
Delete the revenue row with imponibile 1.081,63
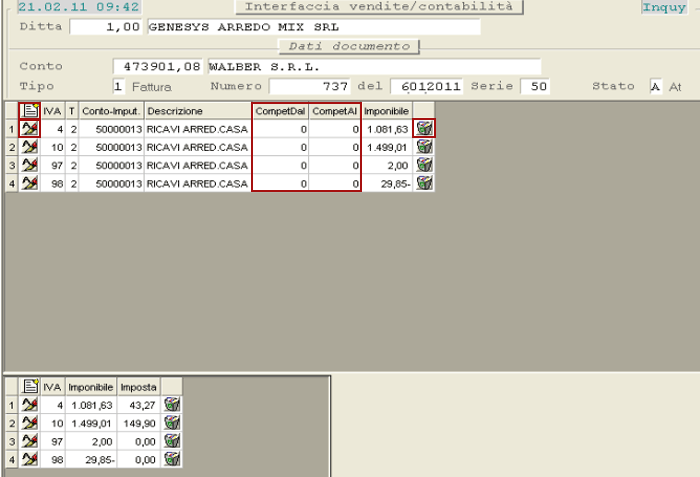[425, 128]
